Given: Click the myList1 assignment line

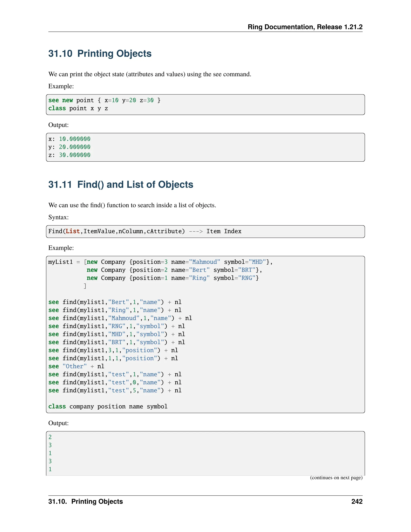Looking at the screenshot, I should pyautogui.click(x=160, y=262).
